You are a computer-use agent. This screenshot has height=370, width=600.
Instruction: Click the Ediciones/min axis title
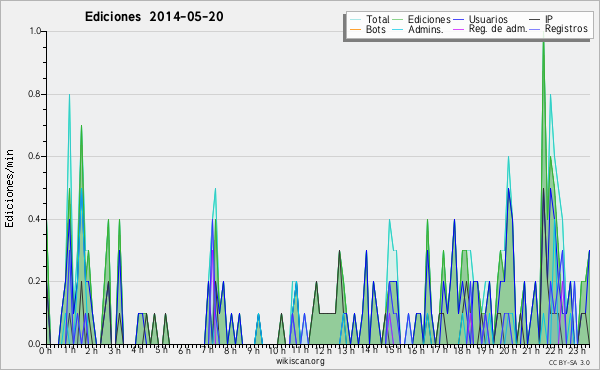point(9,188)
